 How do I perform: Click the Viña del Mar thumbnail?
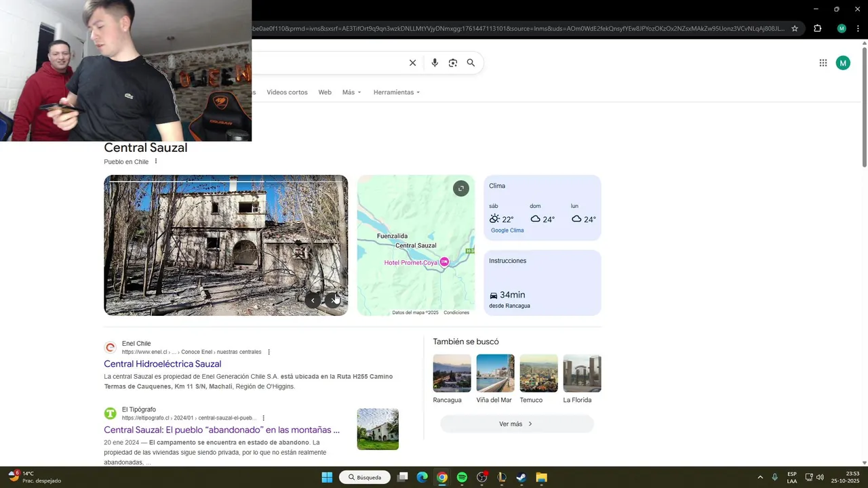tap(495, 373)
